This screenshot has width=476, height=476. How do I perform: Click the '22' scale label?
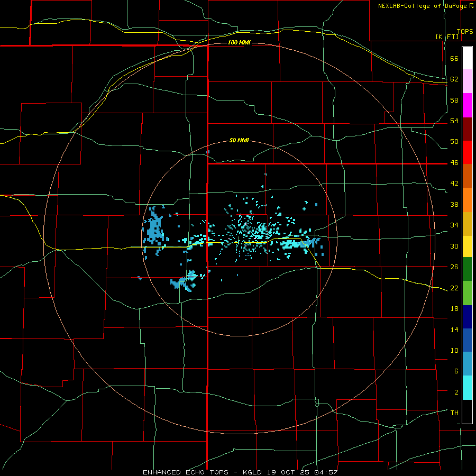click(x=454, y=288)
